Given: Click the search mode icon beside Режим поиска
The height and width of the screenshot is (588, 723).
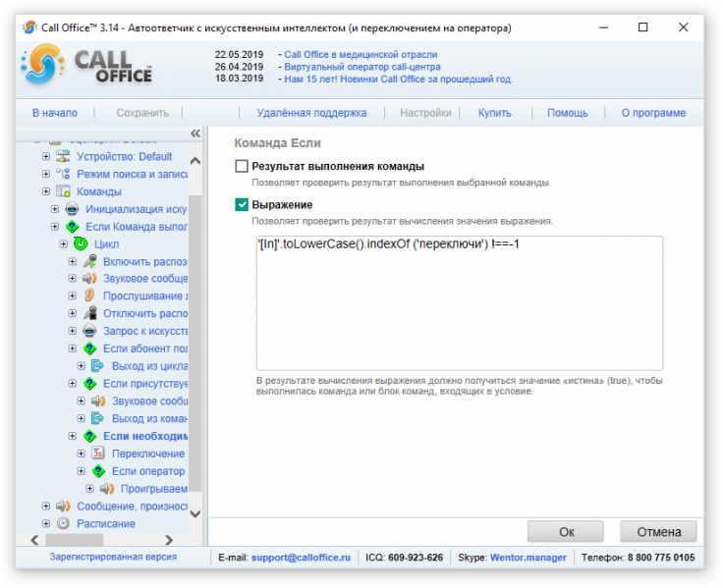Looking at the screenshot, I should point(63,174).
